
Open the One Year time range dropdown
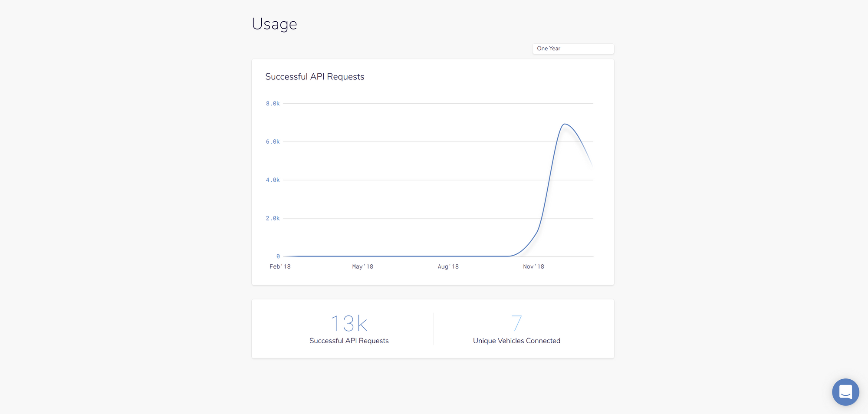(573, 49)
